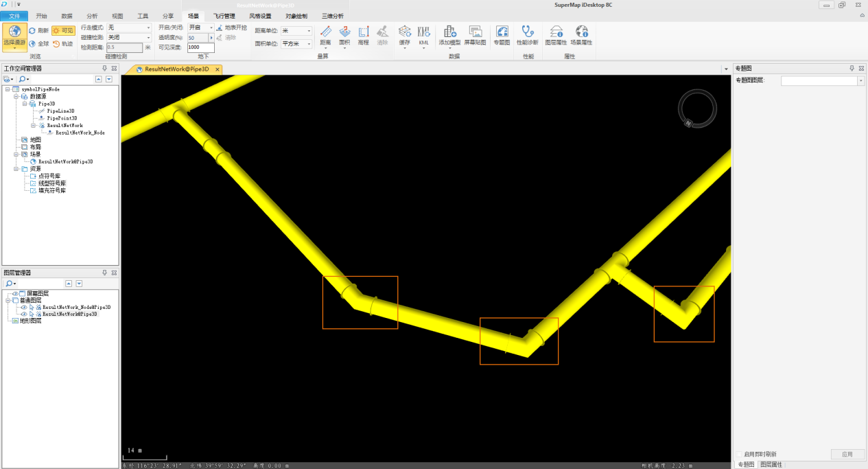868x469 pixels.
Task: Click the 应用 apply button
Action: (847, 455)
